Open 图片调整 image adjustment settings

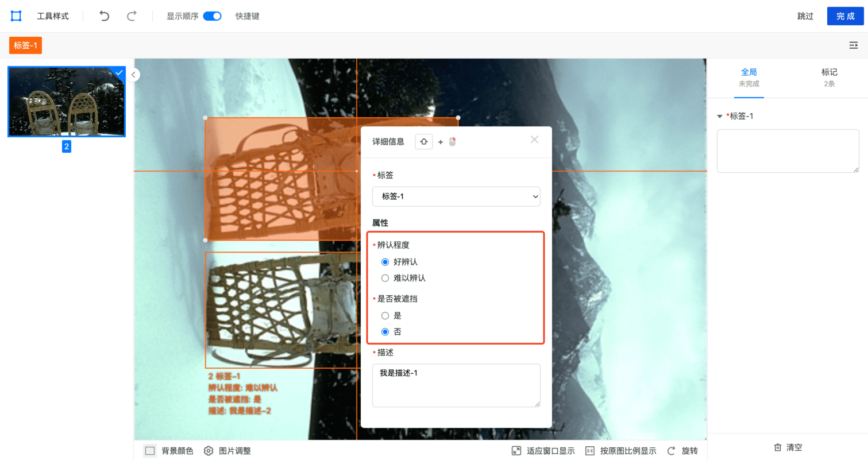coord(228,451)
